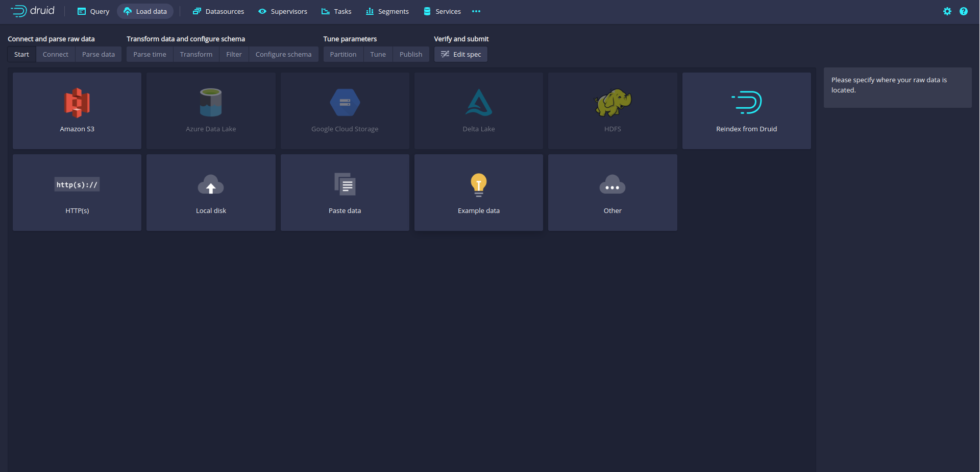Switch to the Configure schema step
Screen dimensions: 980x472
283,54
